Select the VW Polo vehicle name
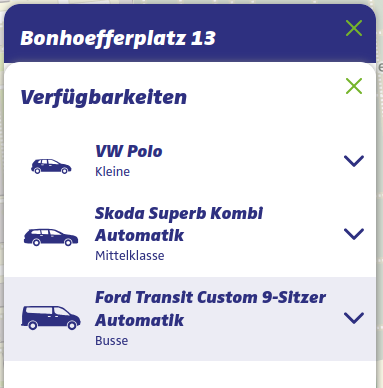The width and height of the screenshot is (383, 388). (129, 151)
